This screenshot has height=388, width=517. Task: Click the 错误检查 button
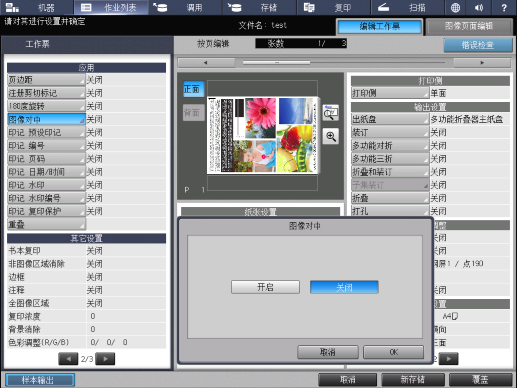[478, 45]
